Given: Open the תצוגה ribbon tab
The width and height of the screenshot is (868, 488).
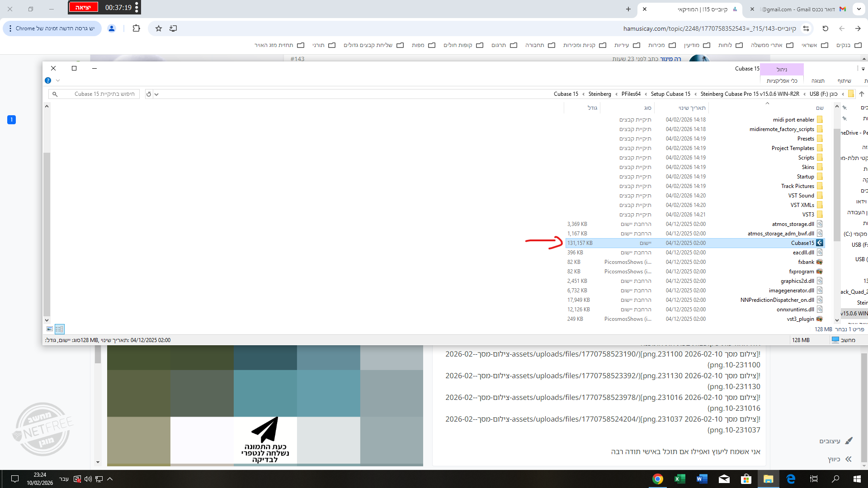Looking at the screenshot, I should 817,81.
